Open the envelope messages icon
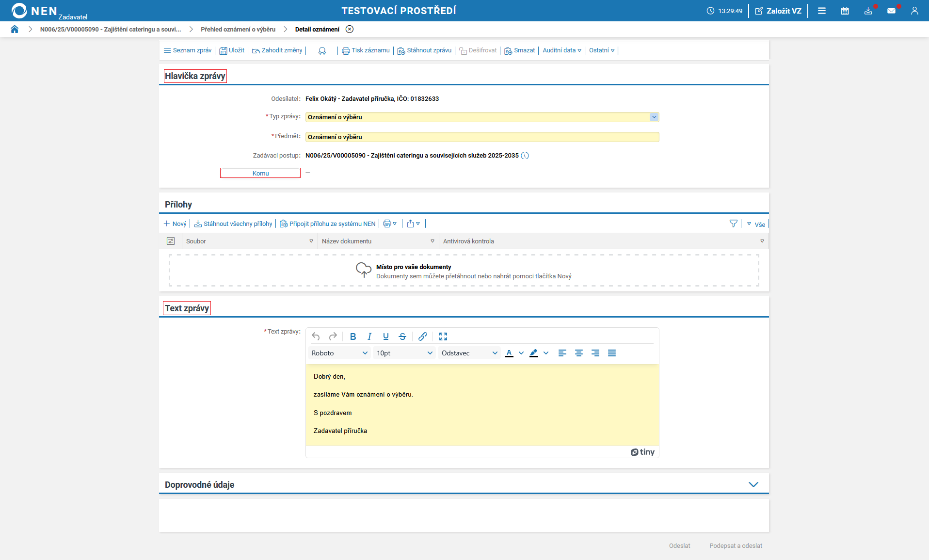929x560 pixels. click(x=891, y=11)
